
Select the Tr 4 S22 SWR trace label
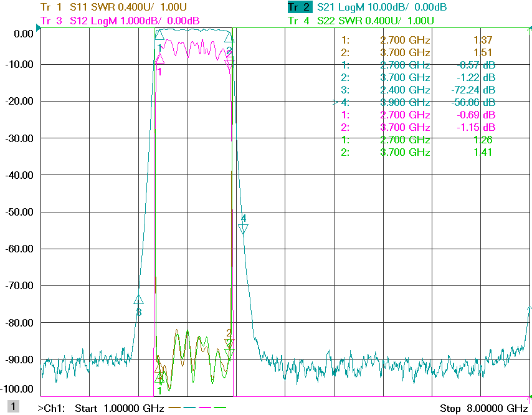[361, 21]
